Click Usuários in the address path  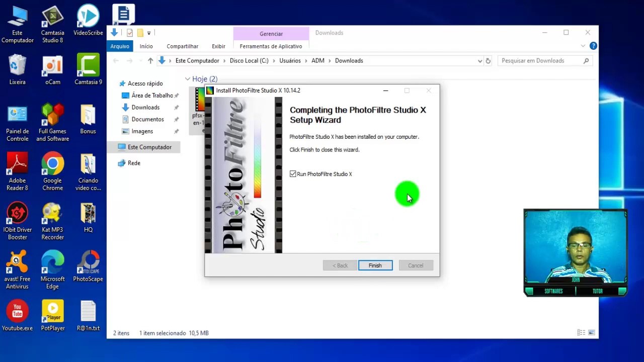point(290,61)
